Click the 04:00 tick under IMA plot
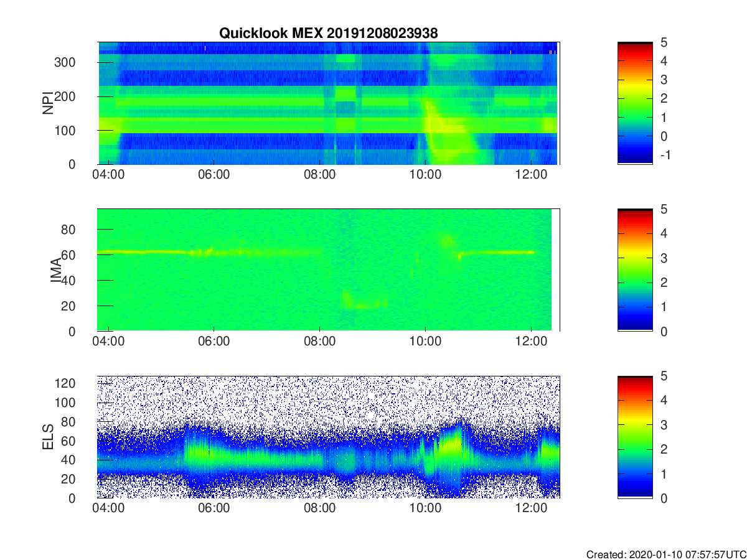Image resolution: width=747 pixels, height=560 pixels. point(108,342)
